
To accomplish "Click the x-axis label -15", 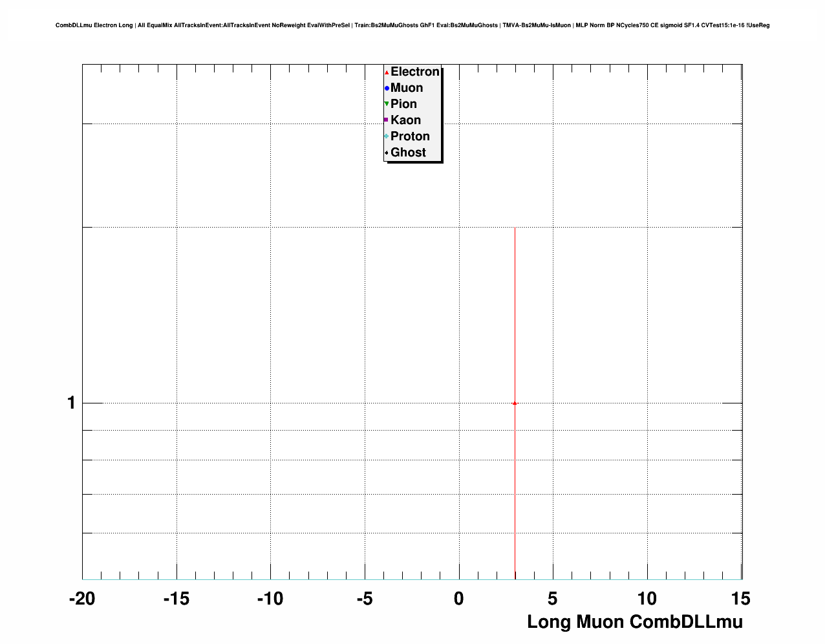I will point(176,599).
